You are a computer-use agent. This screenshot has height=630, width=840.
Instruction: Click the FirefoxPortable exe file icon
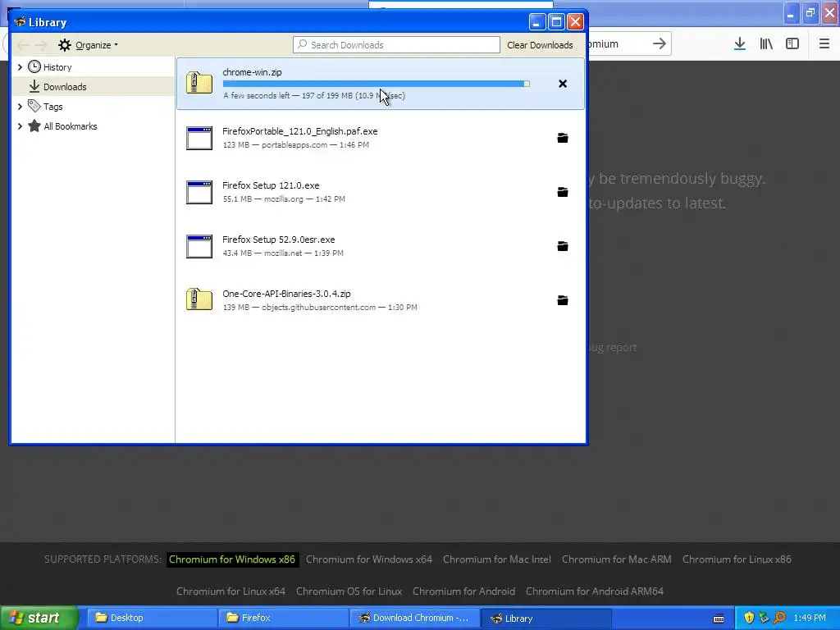199,138
